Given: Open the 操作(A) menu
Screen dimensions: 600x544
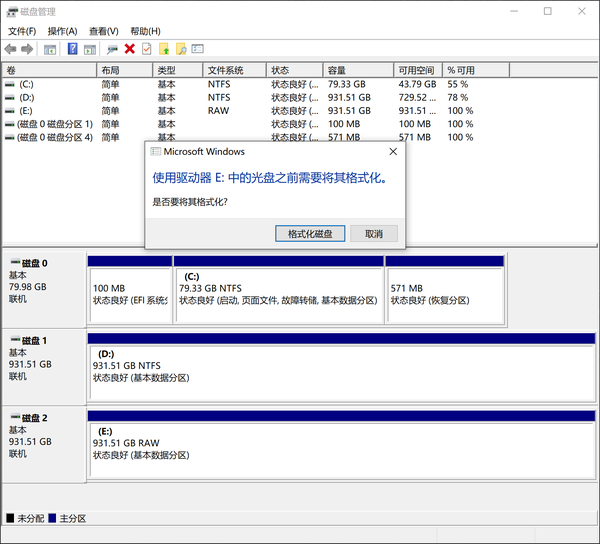Looking at the screenshot, I should click(x=62, y=31).
